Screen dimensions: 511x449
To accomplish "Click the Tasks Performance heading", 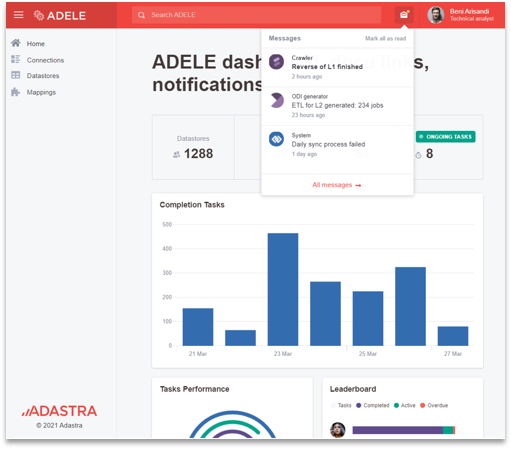I will click(195, 389).
